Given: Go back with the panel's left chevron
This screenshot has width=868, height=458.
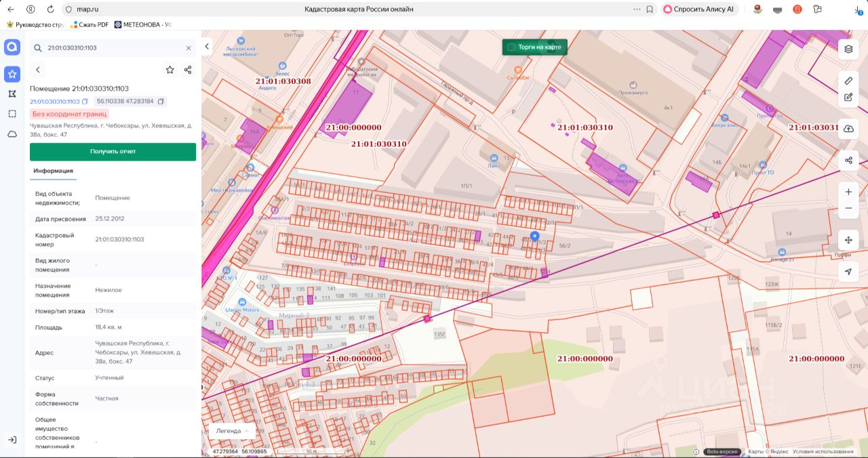Looking at the screenshot, I should click(38, 70).
